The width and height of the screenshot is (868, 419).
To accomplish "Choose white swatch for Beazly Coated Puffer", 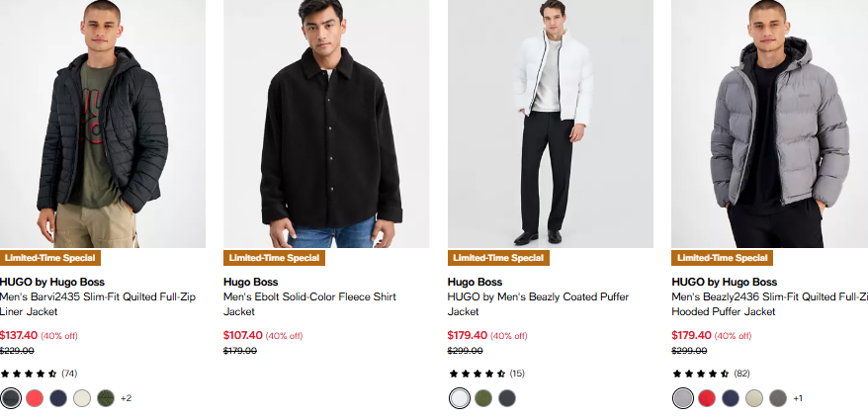I will [460, 398].
